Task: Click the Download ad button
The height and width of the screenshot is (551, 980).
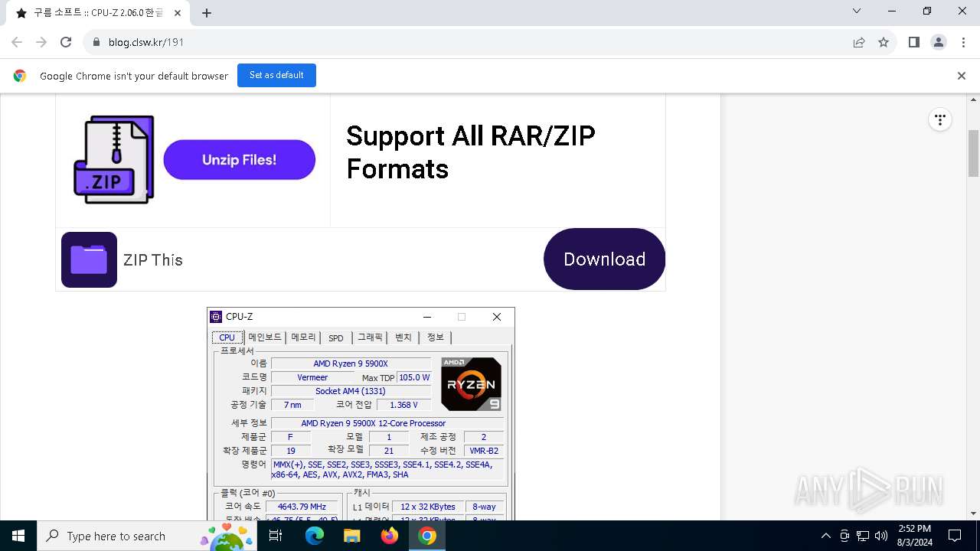Action: point(604,259)
